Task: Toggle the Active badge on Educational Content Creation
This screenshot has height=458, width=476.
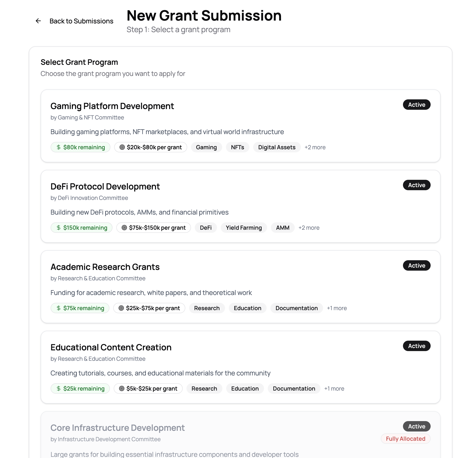Action: 416,346
